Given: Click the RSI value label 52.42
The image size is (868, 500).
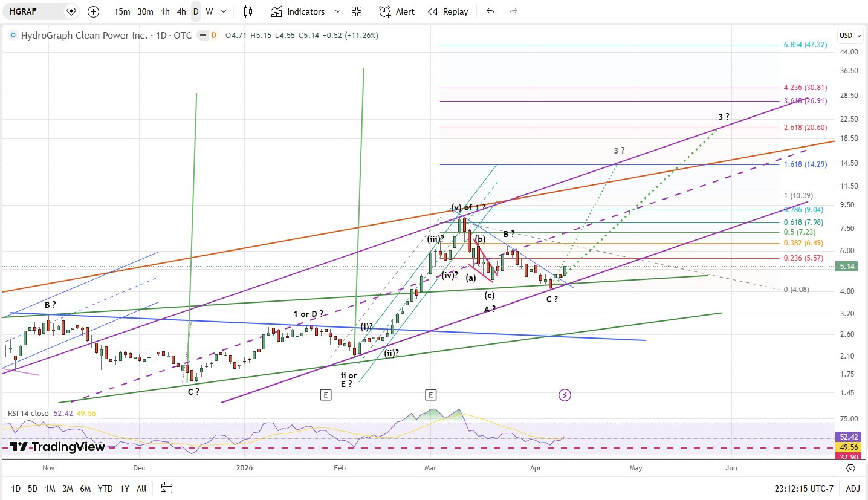Looking at the screenshot, I should [x=848, y=436].
